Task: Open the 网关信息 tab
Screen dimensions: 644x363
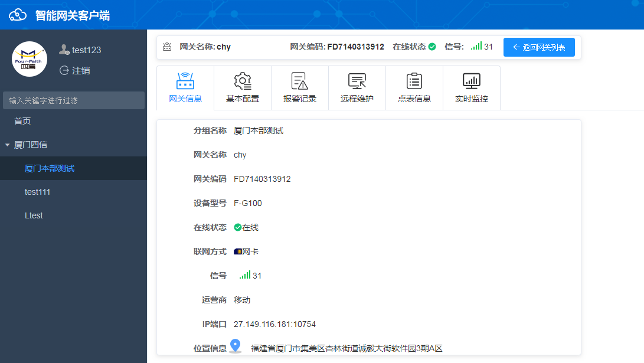Action: 185,88
